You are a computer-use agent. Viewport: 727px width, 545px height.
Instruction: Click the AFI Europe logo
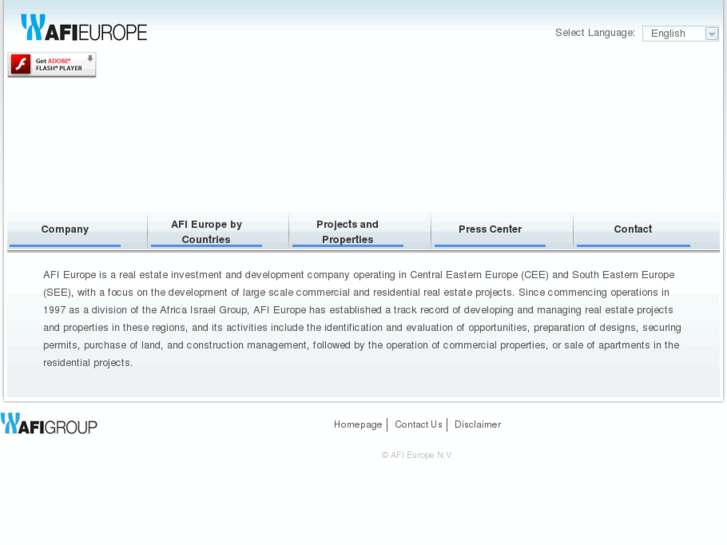(x=84, y=27)
